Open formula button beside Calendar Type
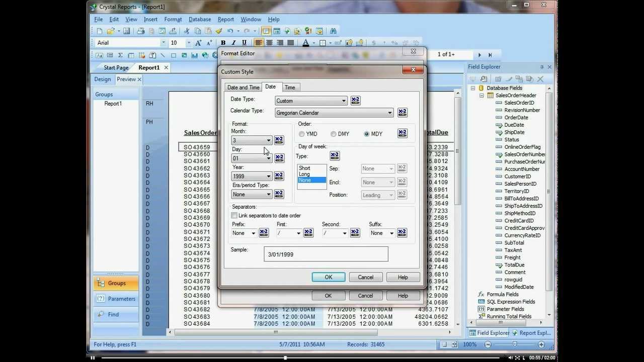Viewport: 644px width, 362px height. tap(402, 113)
